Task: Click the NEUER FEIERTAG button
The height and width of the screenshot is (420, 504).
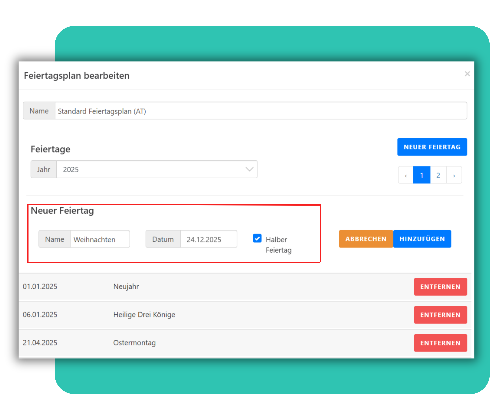Action: click(432, 147)
